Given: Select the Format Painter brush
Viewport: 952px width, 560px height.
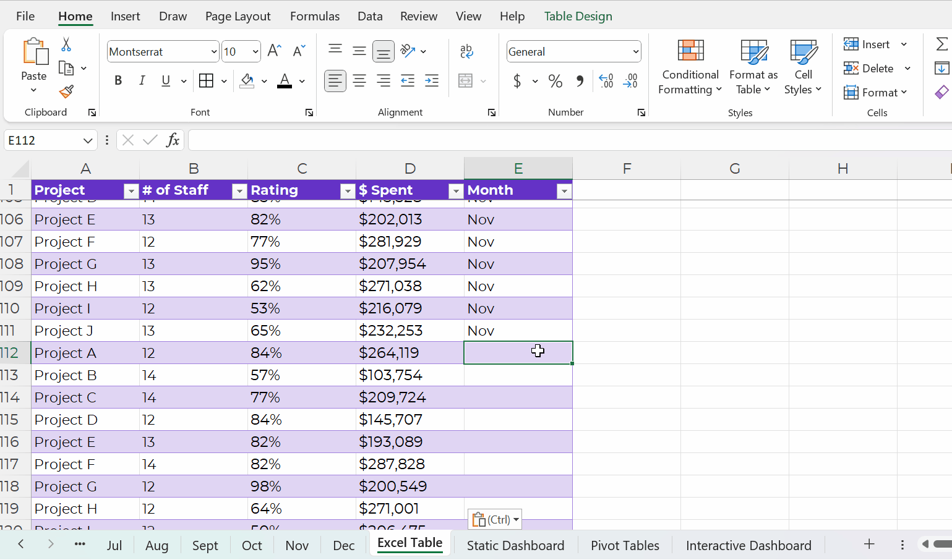Looking at the screenshot, I should point(66,91).
